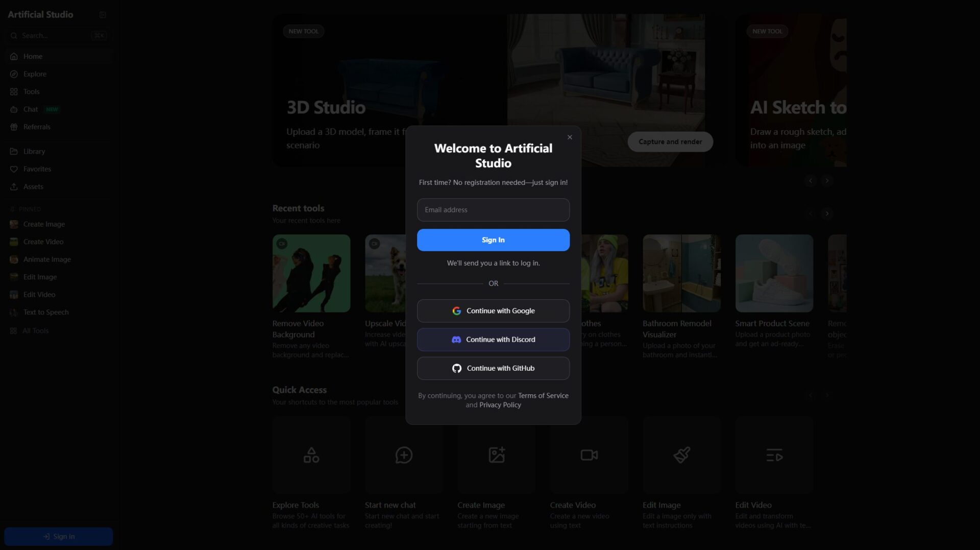Open the Terms of Service link
Screen dimensions: 980x550
[x=543, y=395]
